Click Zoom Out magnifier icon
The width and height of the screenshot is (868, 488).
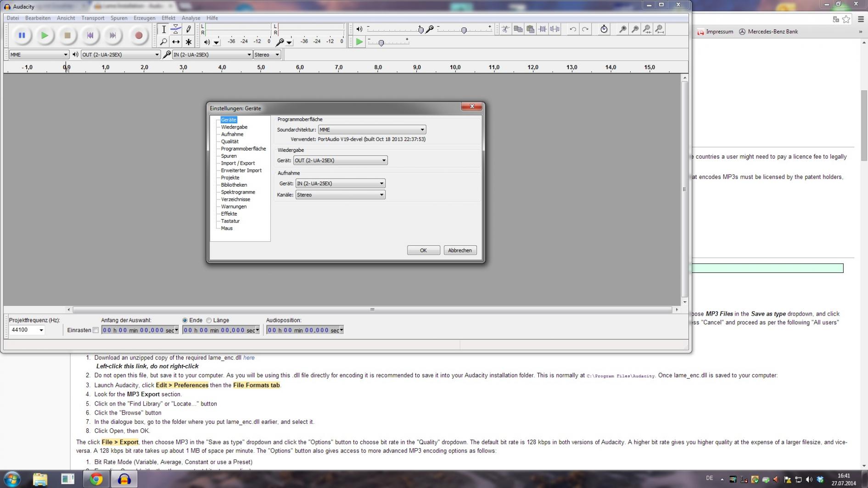pyautogui.click(x=635, y=29)
